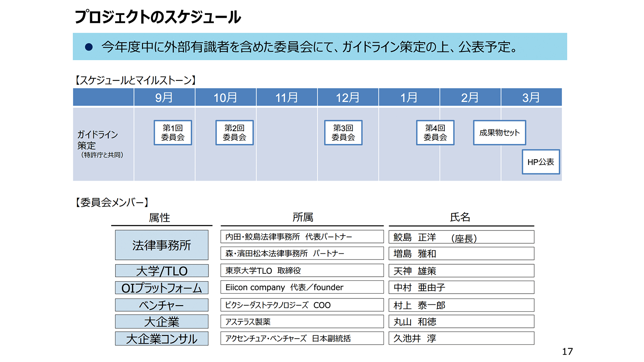Select the 10月 column header

[225, 97]
